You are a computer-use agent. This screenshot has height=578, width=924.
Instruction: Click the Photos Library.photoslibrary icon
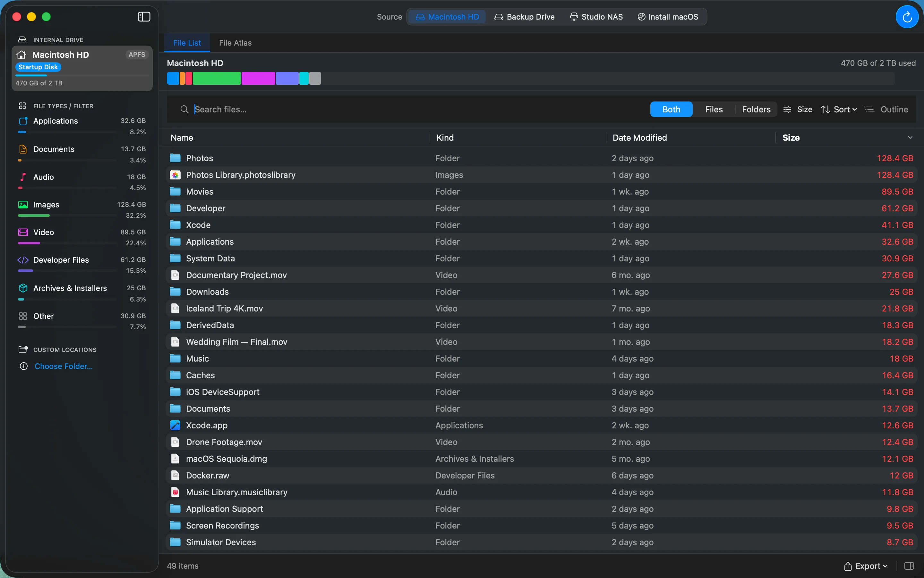(175, 175)
